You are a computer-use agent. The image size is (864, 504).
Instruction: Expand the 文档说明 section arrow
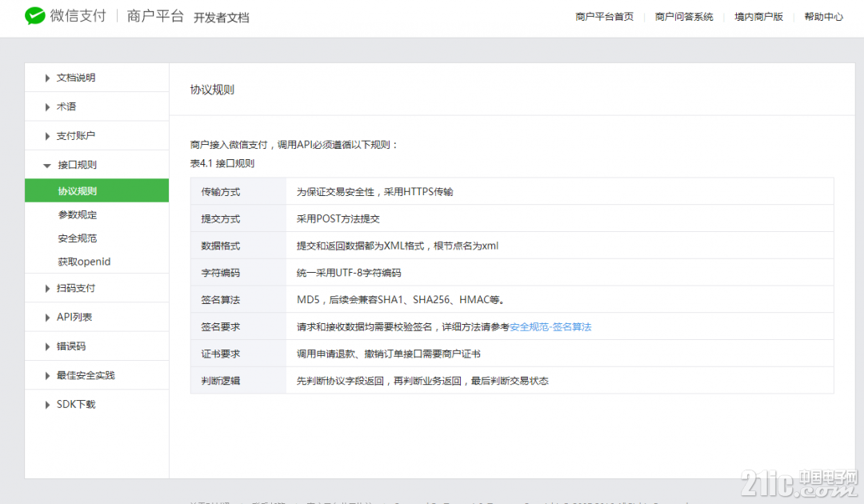(x=47, y=78)
